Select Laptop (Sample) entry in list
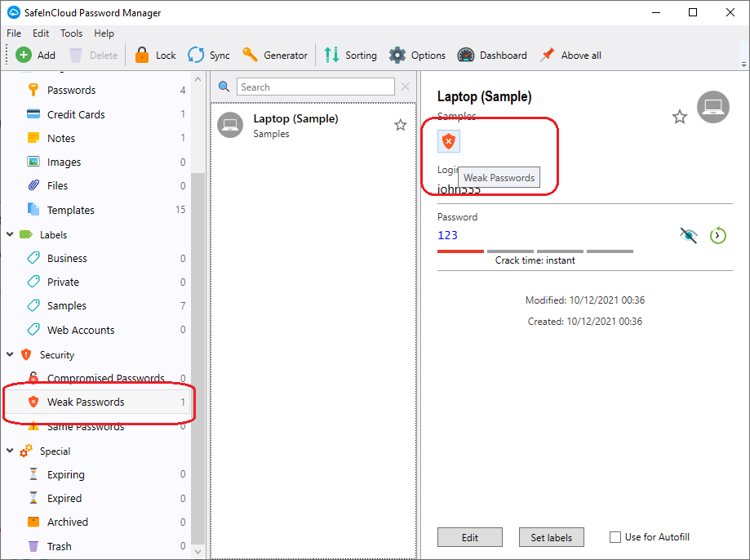The image size is (750, 560). [x=313, y=126]
